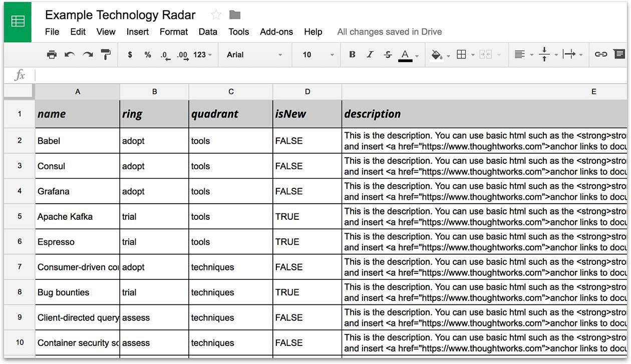
Task: Select the Consul cell
Action: [x=78, y=166]
